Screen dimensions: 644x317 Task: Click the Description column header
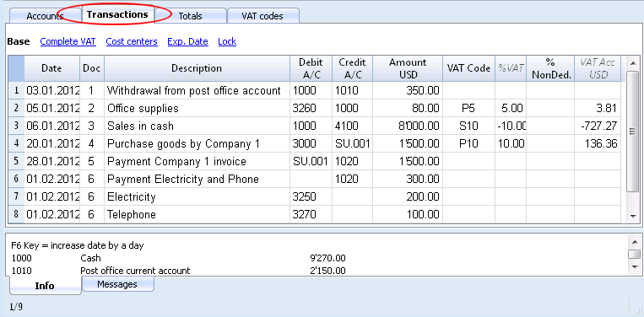coord(197,68)
